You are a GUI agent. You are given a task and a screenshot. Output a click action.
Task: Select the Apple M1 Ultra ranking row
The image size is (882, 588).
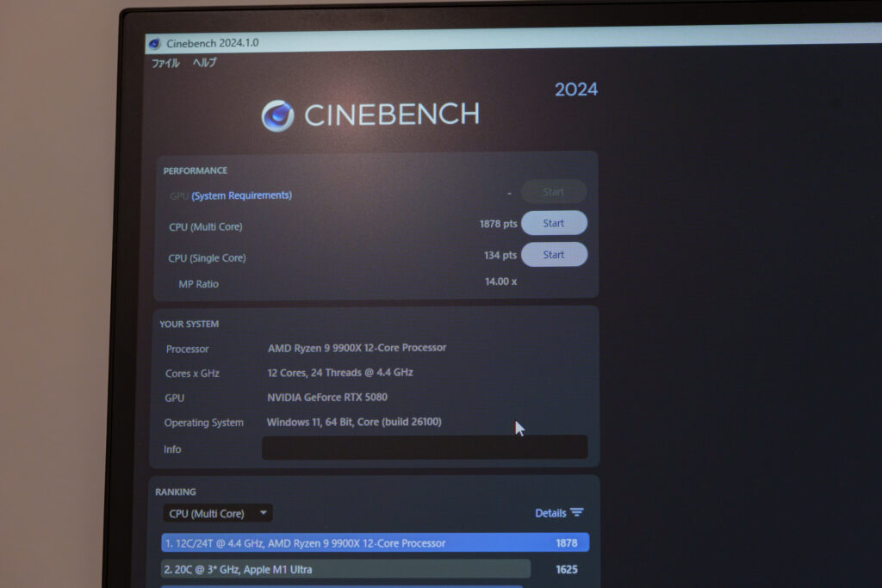[345, 569]
